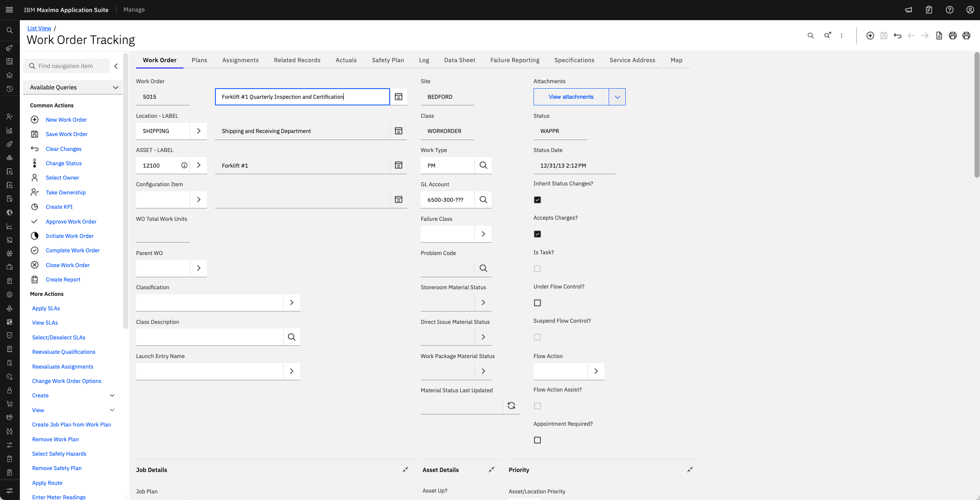The width and height of the screenshot is (980, 500).
Task: Click the List View breadcrumb link
Action: tap(39, 28)
